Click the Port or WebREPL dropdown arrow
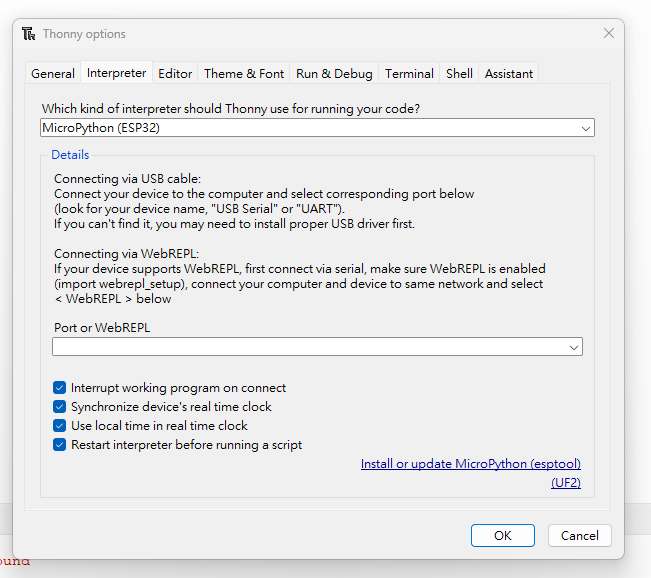The height and width of the screenshot is (578, 651). coord(574,348)
